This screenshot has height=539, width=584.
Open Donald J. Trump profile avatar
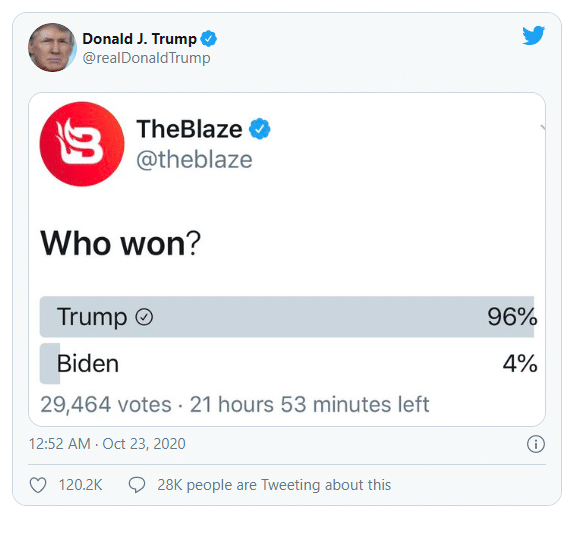click(x=52, y=47)
